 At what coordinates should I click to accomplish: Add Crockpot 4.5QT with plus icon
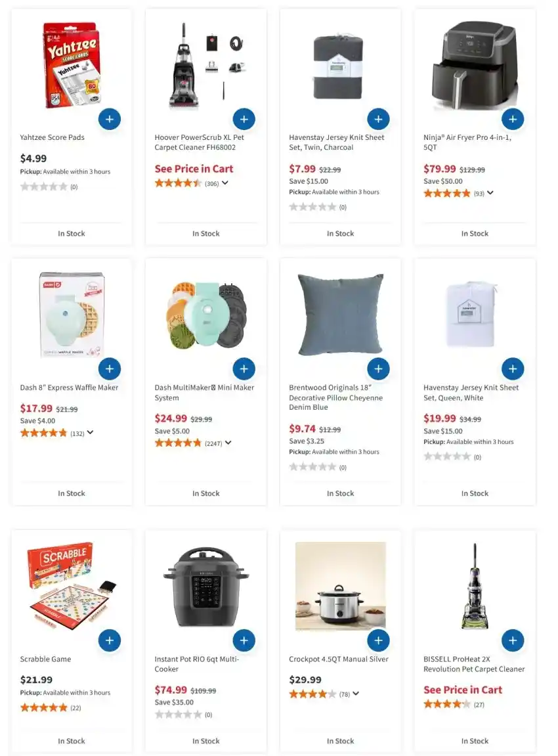[378, 640]
